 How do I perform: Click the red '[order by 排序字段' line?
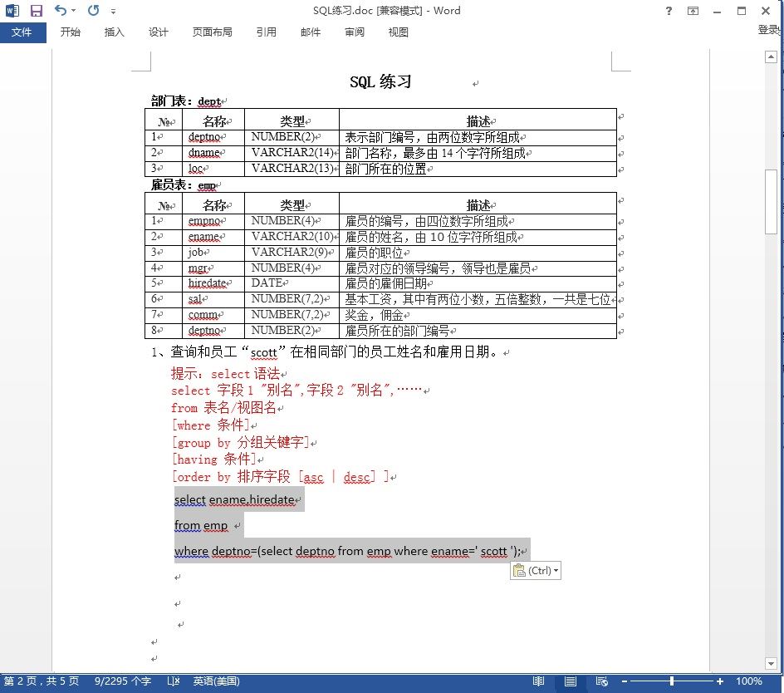coord(280,476)
